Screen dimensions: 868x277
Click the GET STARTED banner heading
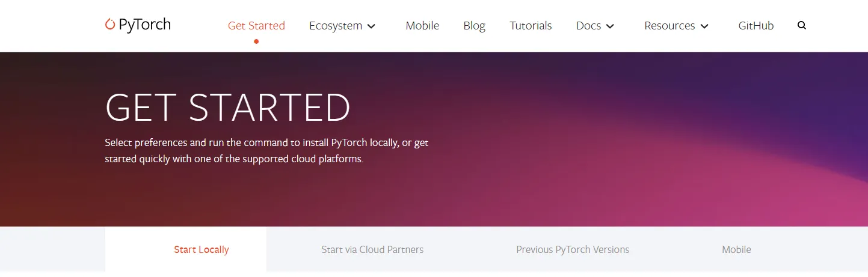[227, 108]
